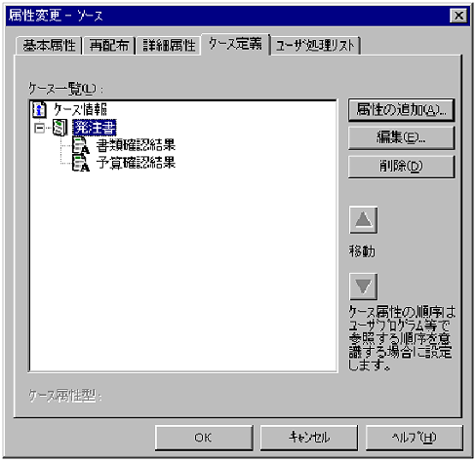Click the 属性の追加(A)... button
Image resolution: width=476 pixels, height=461 pixels.
[x=401, y=110]
